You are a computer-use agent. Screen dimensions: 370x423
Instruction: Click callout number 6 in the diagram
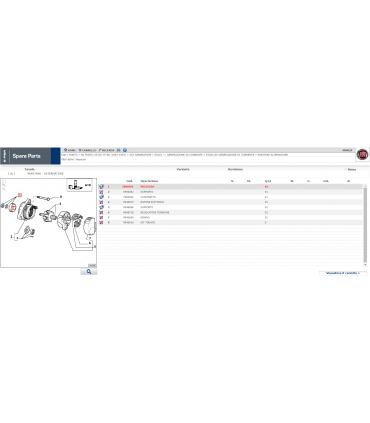[x=89, y=243]
